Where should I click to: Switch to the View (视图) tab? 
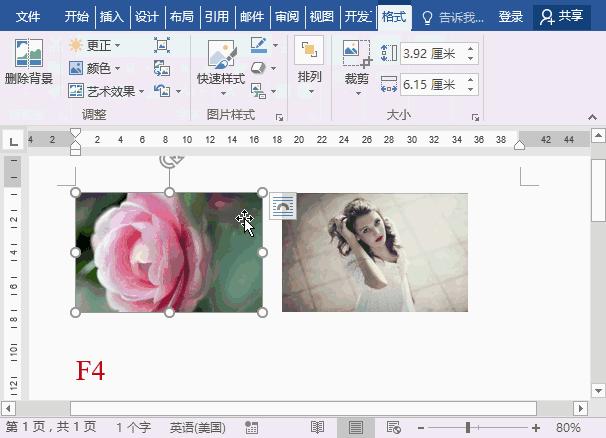point(322,16)
